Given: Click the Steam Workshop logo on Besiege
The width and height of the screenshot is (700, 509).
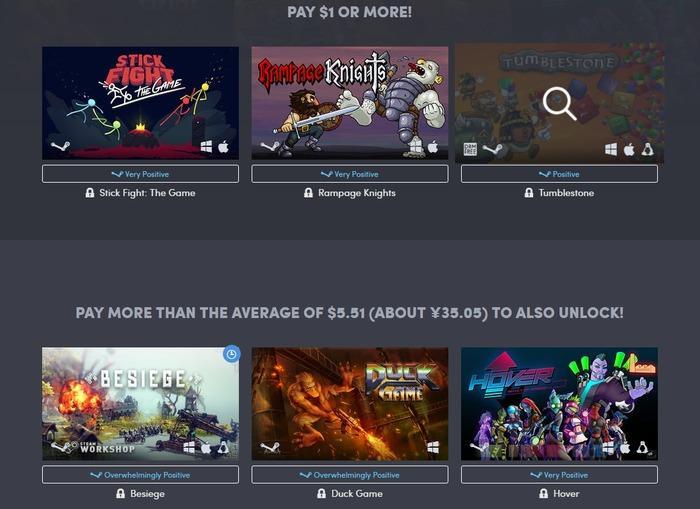Looking at the screenshot, I should [93, 447].
